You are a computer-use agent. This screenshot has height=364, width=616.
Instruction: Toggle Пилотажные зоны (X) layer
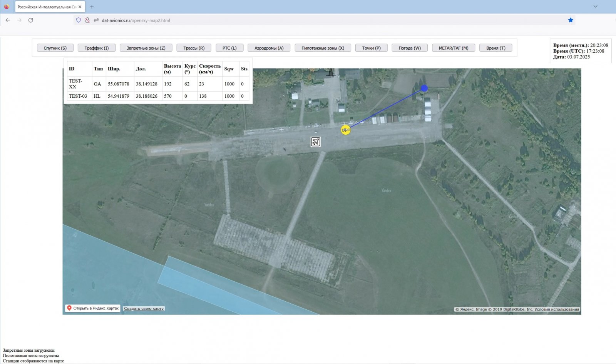pos(323,48)
